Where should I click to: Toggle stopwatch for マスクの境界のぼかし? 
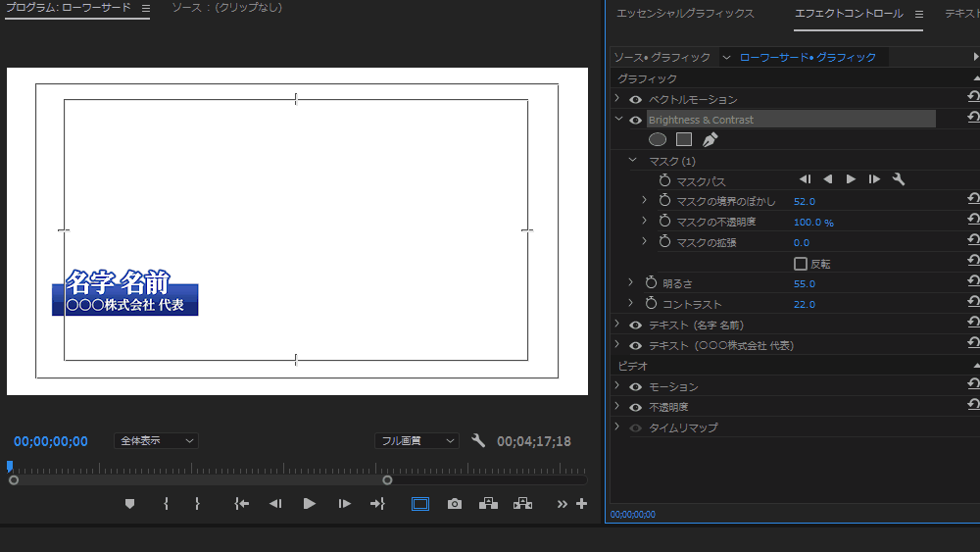tap(664, 201)
